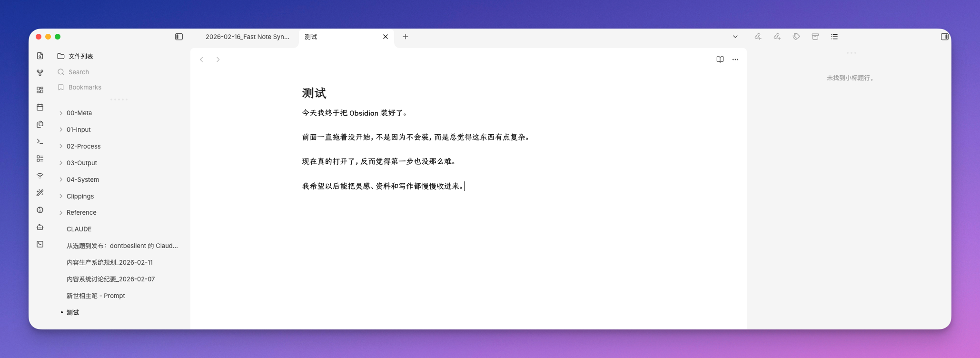
Task: Expand the 02-Process folder
Action: (x=61, y=146)
